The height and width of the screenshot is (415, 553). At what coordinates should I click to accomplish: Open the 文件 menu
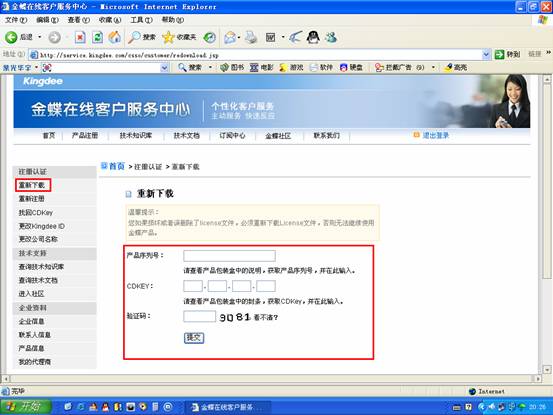(16, 20)
